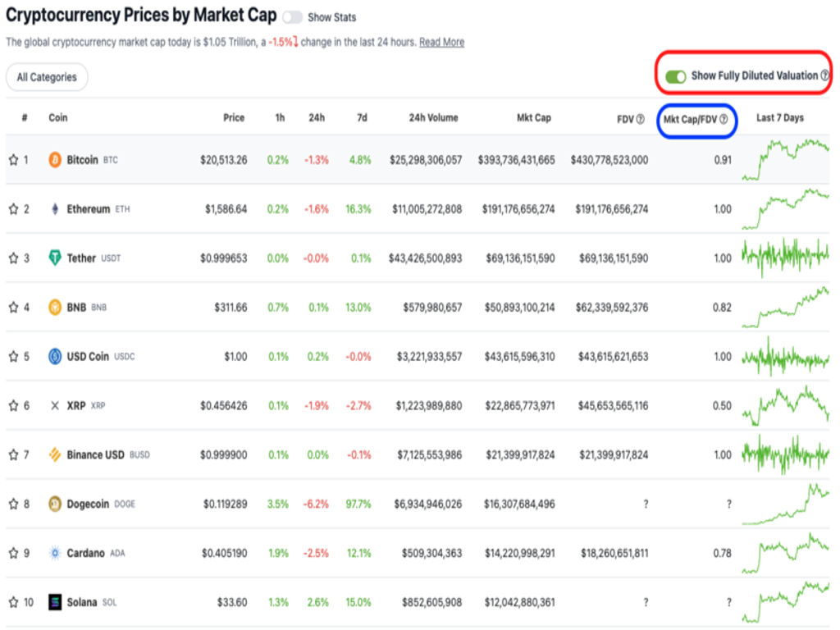Viewport: 840px width, 630px height.
Task: Click the Solana logo icon
Action: click(x=55, y=602)
